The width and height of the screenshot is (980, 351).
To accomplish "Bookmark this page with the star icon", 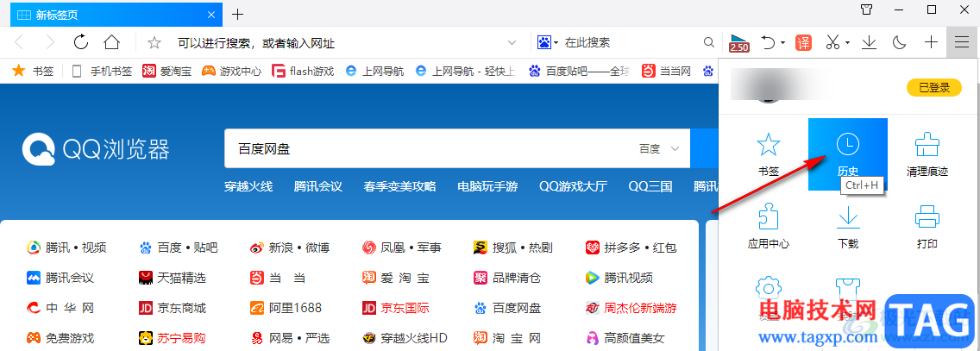I will [154, 42].
